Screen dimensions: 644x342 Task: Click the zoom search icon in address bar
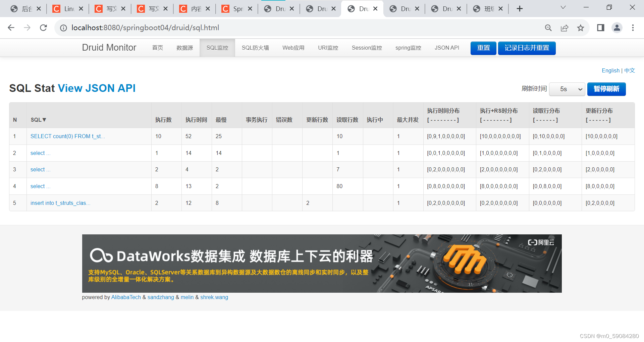click(x=548, y=28)
